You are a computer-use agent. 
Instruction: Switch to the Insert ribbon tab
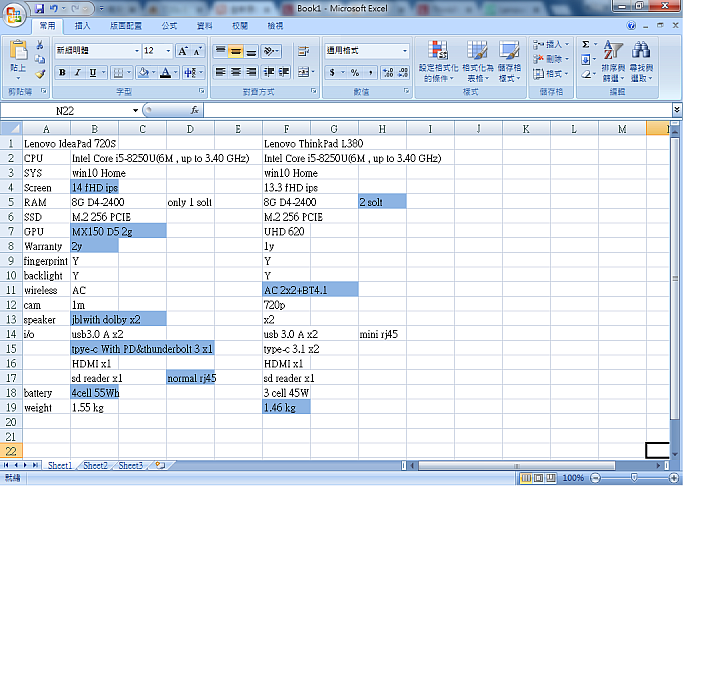pyautogui.click(x=83, y=26)
